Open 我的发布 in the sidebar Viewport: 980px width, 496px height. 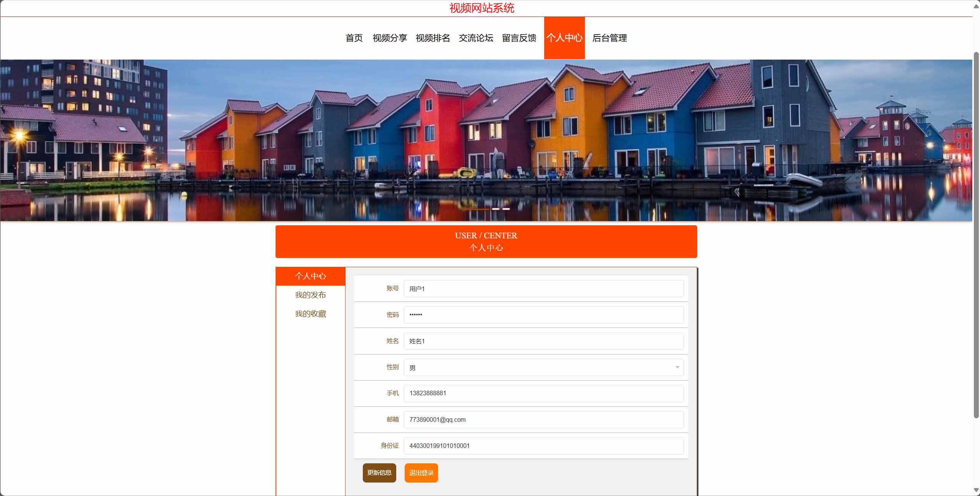coord(311,295)
